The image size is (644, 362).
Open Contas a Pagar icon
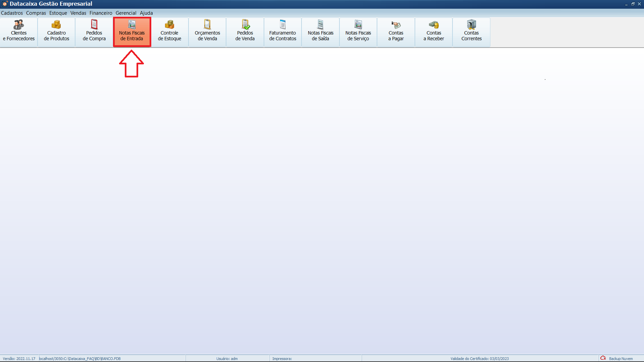(x=396, y=32)
